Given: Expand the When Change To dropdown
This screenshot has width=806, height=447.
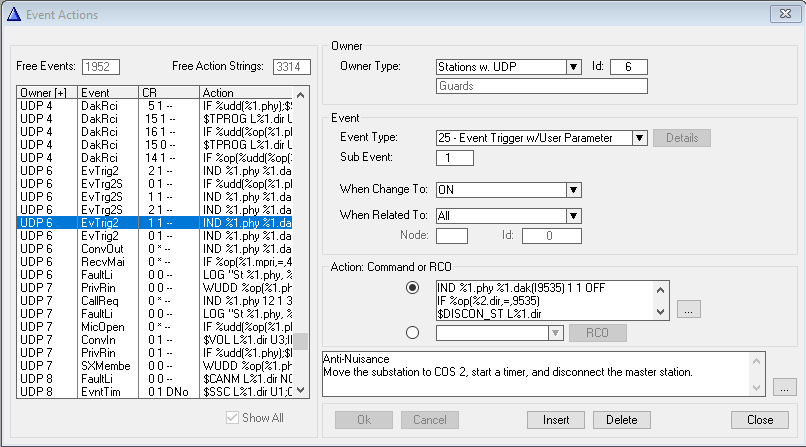Looking at the screenshot, I should tap(573, 190).
